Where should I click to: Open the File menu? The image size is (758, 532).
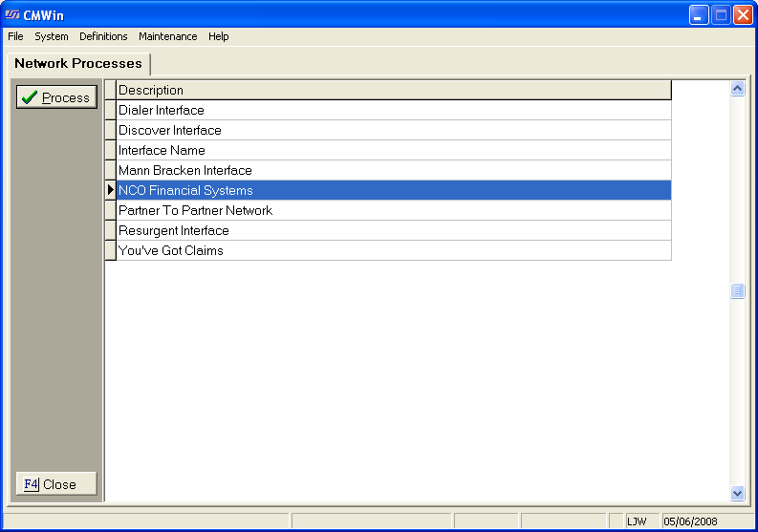click(x=15, y=36)
